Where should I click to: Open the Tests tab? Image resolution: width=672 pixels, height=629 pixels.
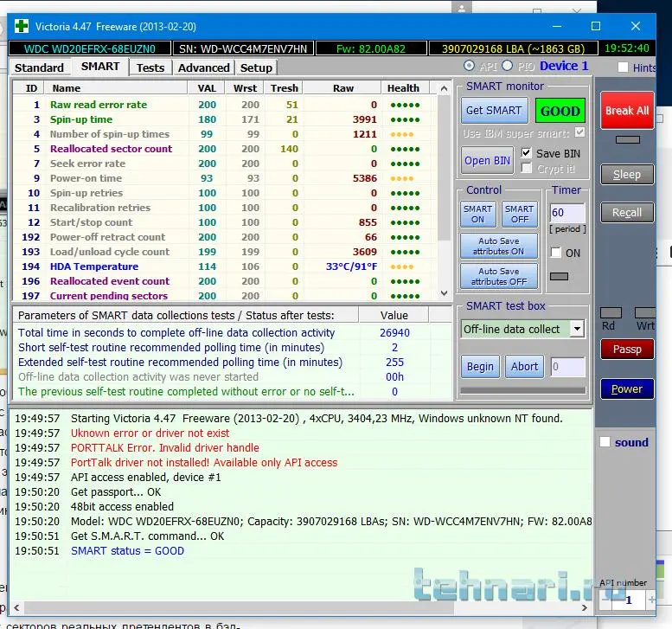(x=150, y=67)
